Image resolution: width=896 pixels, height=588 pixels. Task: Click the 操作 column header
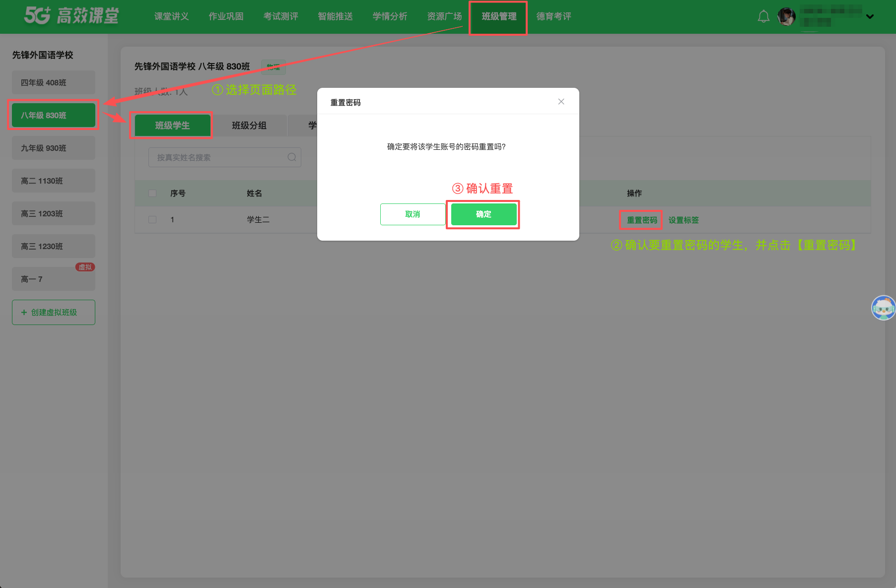point(634,194)
